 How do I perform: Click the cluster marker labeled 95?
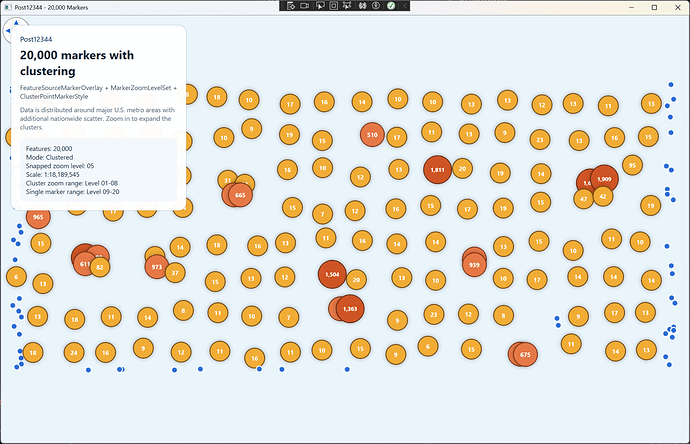tap(631, 164)
